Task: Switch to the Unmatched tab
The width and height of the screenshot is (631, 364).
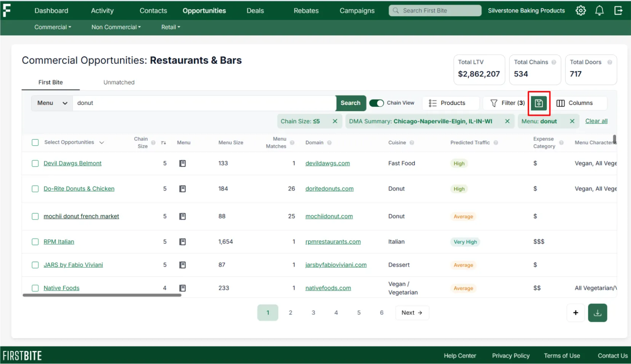Action: point(119,83)
